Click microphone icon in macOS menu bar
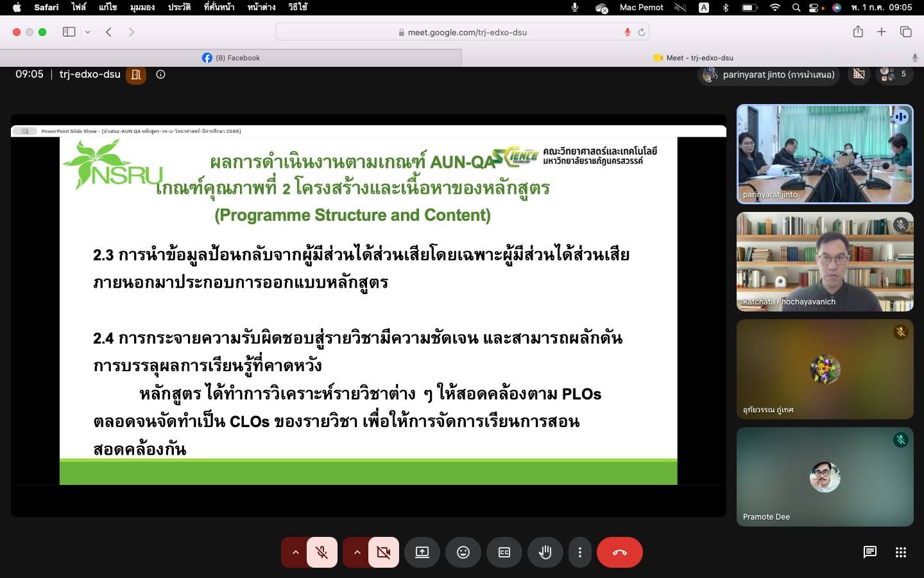 click(575, 7)
